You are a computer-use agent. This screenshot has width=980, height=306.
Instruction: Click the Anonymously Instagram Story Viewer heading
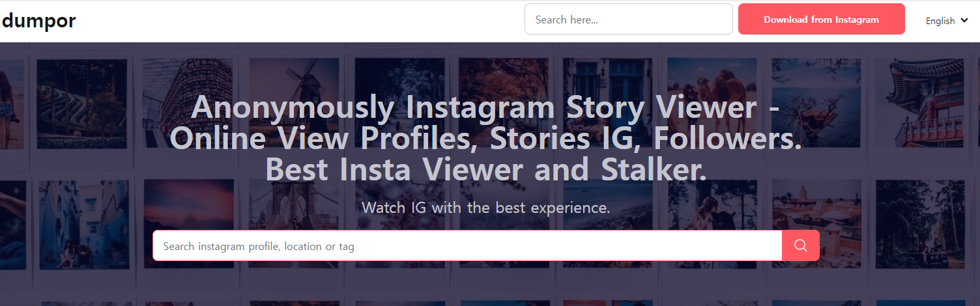[x=486, y=138]
